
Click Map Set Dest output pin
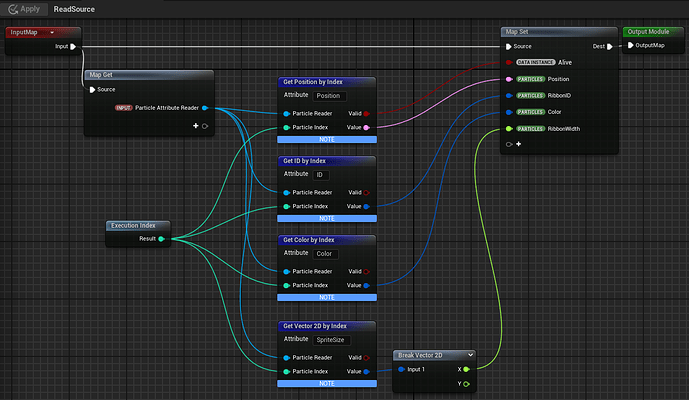pos(609,47)
